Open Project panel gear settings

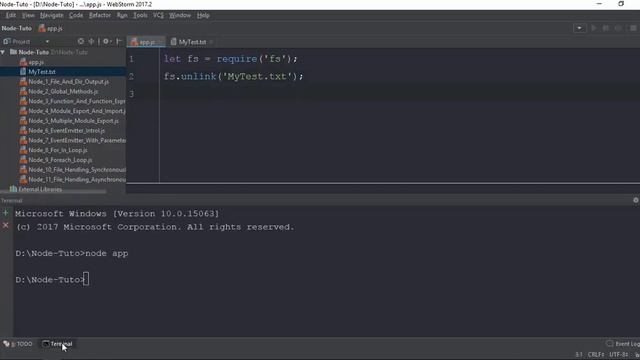coord(106,41)
